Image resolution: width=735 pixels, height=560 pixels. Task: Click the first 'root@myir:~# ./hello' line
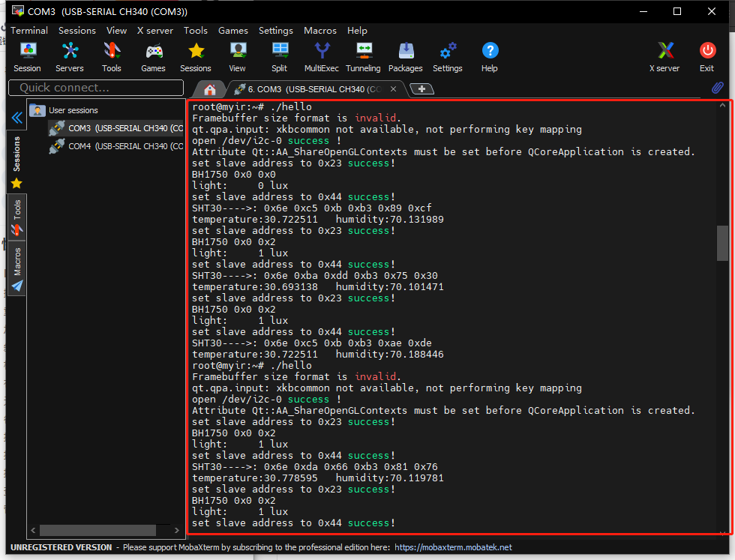point(252,107)
